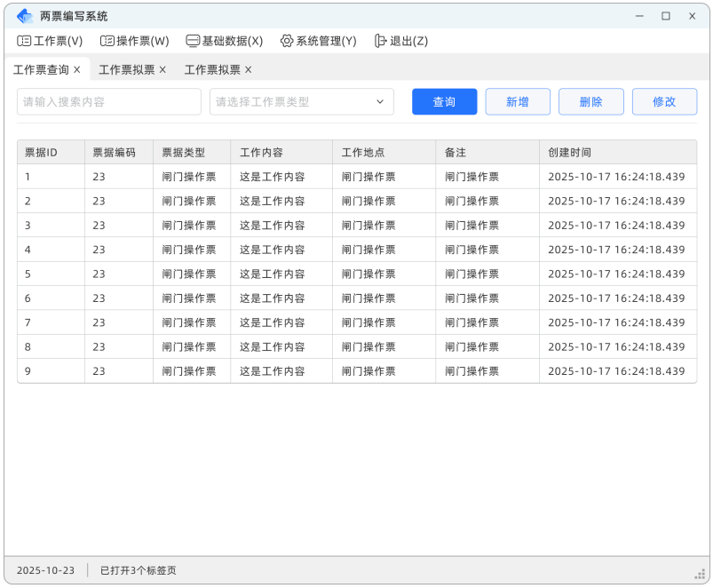Image resolution: width=721 pixels, height=588 pixels.
Task: Minimize the 两票编写系统 window
Action: (x=639, y=16)
